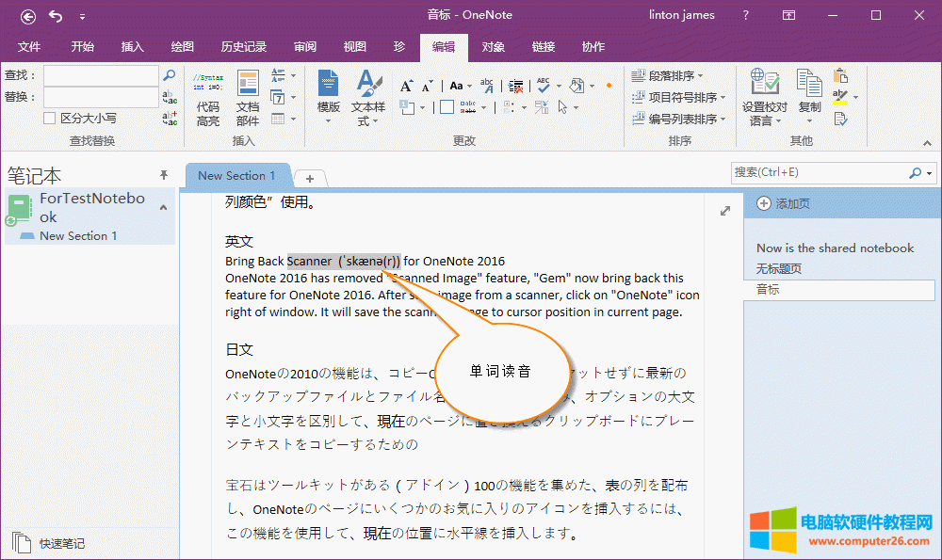Click the increase font size icon

405,85
